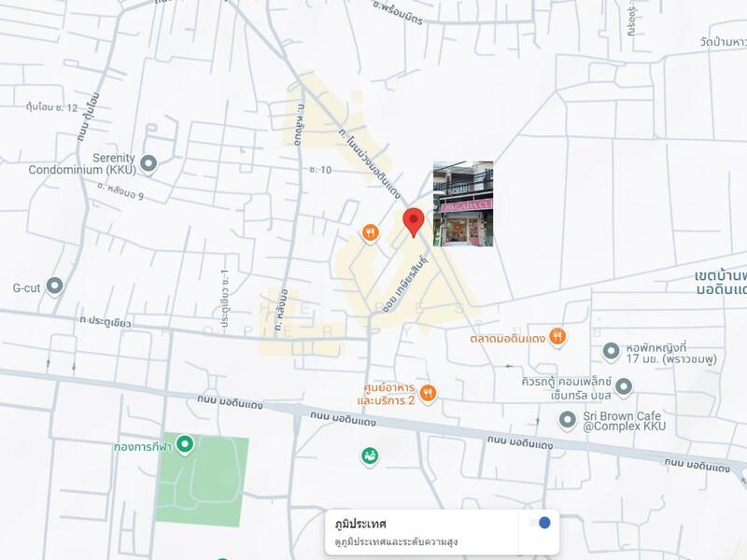The height and width of the screenshot is (560, 747).
Task: Click the Sri Brown Cafe @Complex KKU marker
Action: pos(567,420)
